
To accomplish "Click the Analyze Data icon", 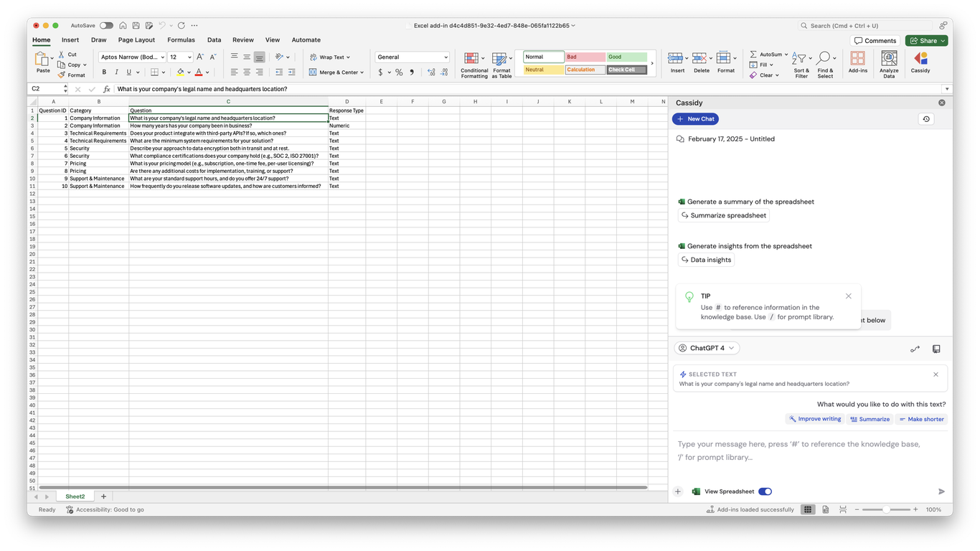I will point(889,58).
